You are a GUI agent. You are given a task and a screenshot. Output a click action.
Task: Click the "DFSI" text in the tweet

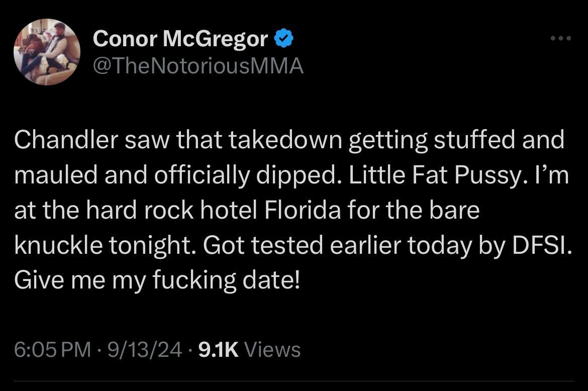click(x=540, y=245)
